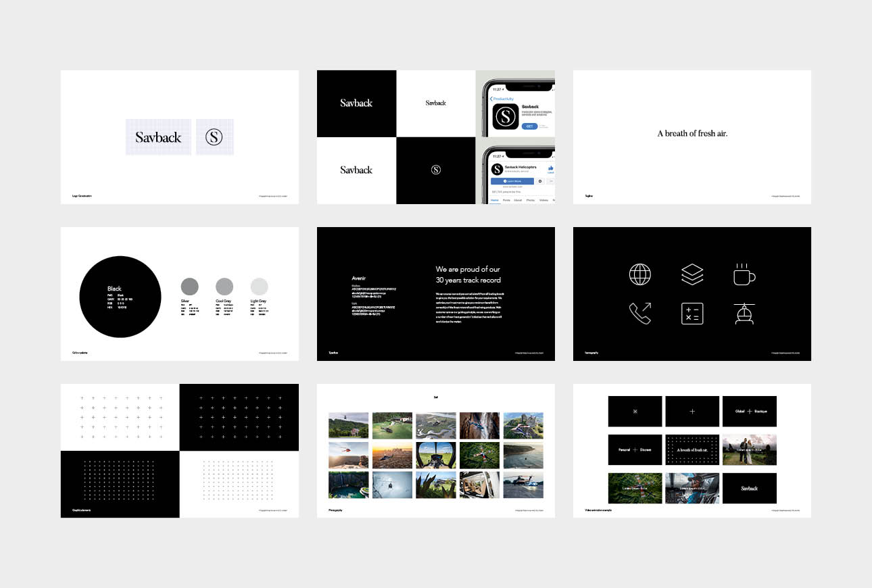The image size is (872, 588).
Task: Select the plus-pattern 'A breath of fresh air' frame
Action: 692,449
